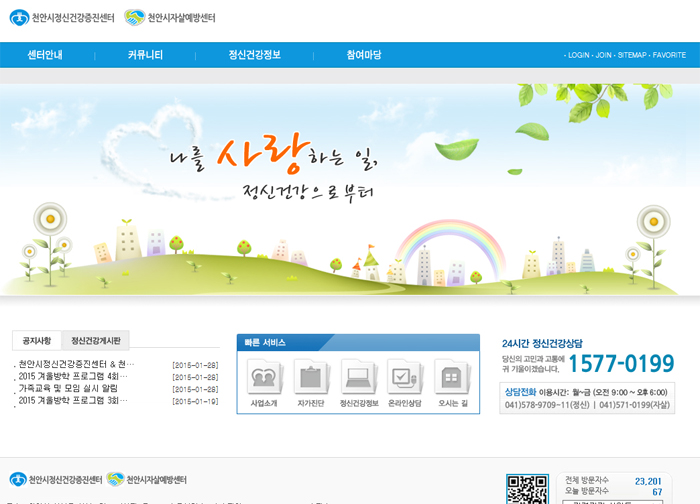Click the LOGIN link in the top bar
Image resolution: width=700 pixels, height=504 pixels.
(578, 56)
